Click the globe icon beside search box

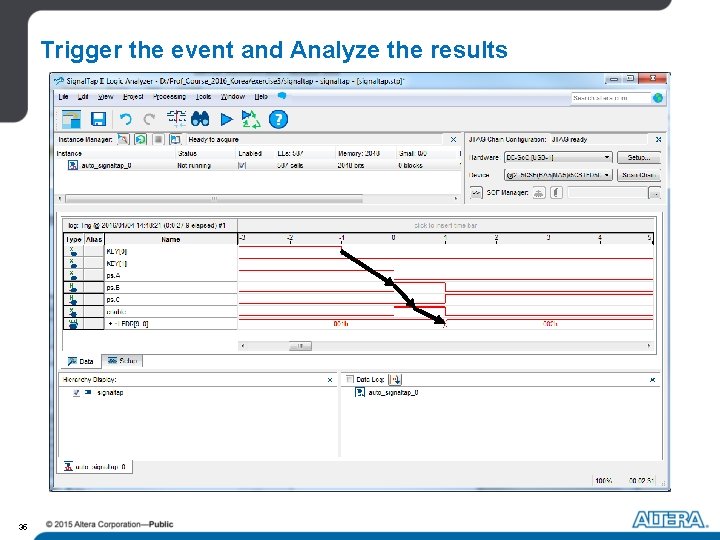[658, 98]
